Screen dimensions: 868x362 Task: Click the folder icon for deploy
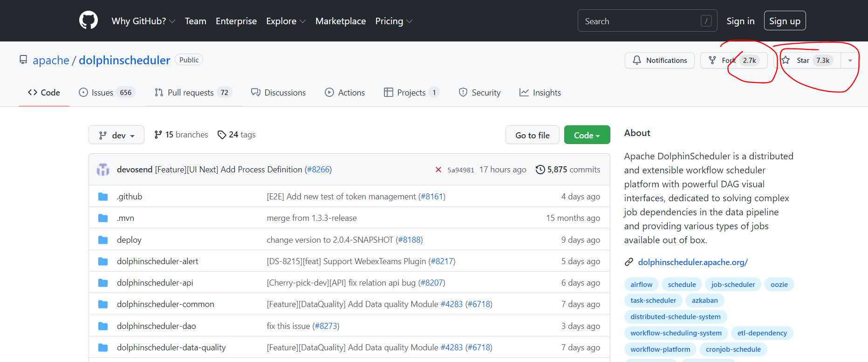[103, 240]
